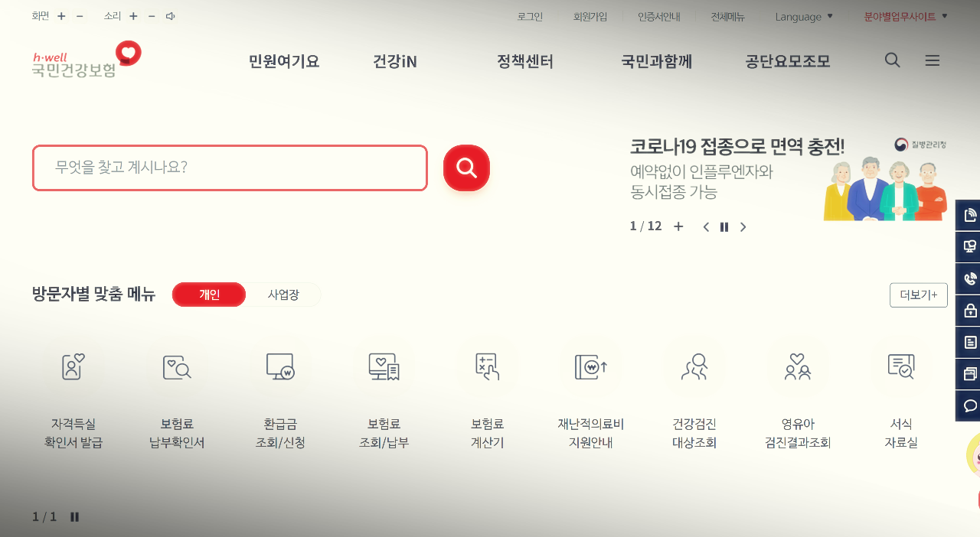Click the 건강검진 대상조회 icon
The width and height of the screenshot is (980, 537).
(x=694, y=382)
